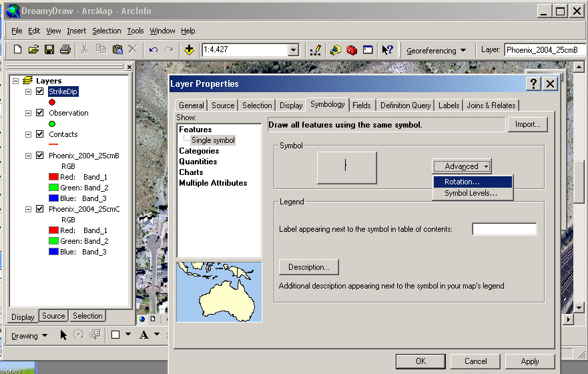Switch to the Definition Query tab
Screen dimensions: 588x374
405,106
